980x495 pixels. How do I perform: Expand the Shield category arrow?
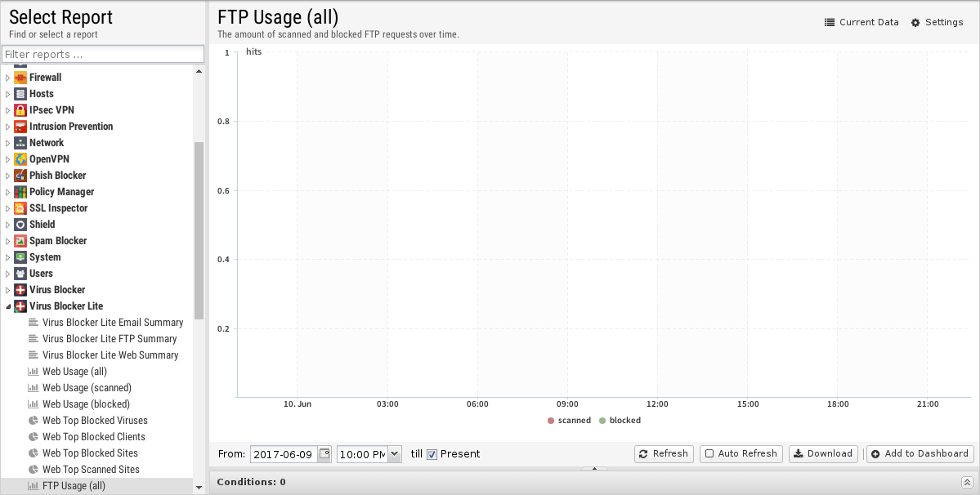click(x=8, y=224)
